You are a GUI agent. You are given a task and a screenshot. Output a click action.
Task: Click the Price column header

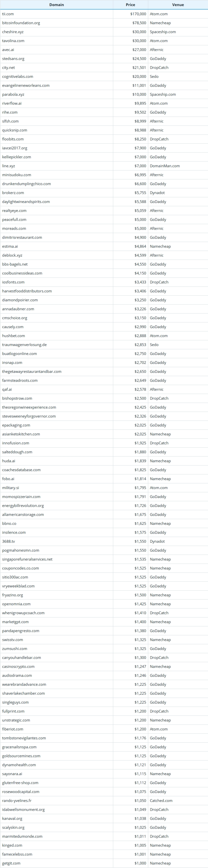[x=130, y=5]
